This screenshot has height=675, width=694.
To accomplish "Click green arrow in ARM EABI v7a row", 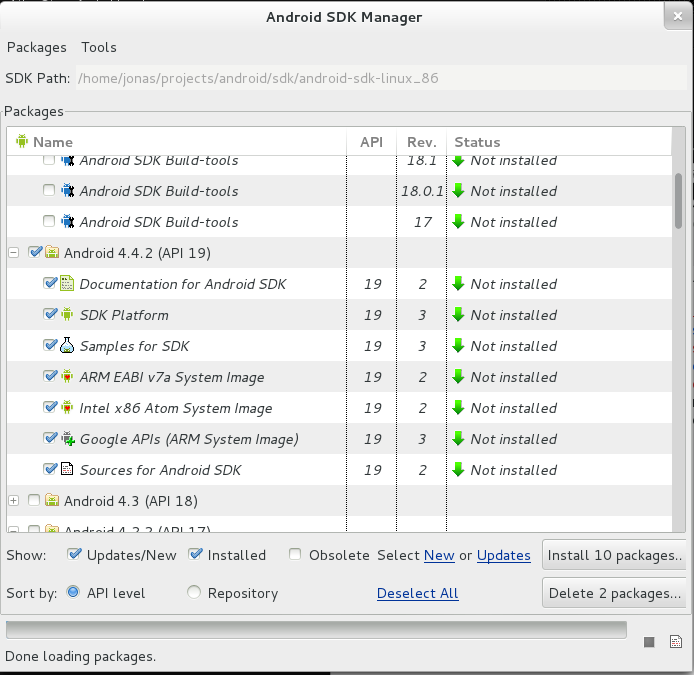I will tap(459, 376).
